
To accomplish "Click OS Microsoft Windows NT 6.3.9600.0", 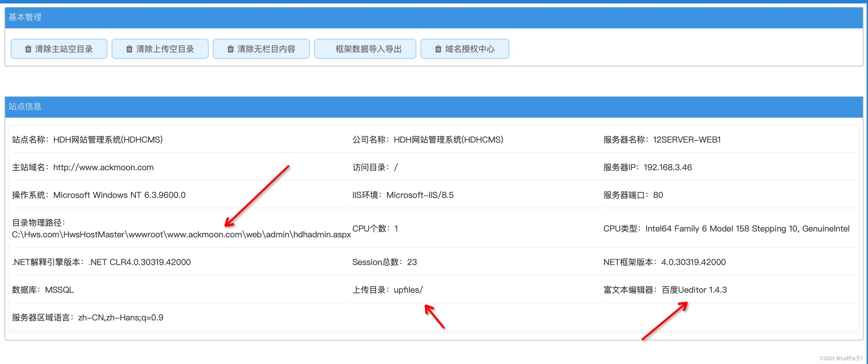I will pyautogui.click(x=119, y=195).
